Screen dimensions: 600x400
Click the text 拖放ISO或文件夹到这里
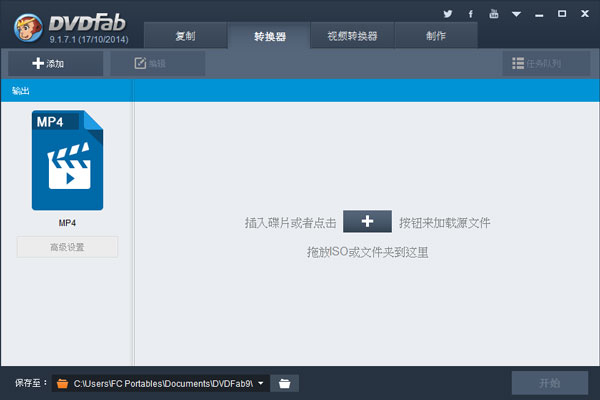click(367, 252)
